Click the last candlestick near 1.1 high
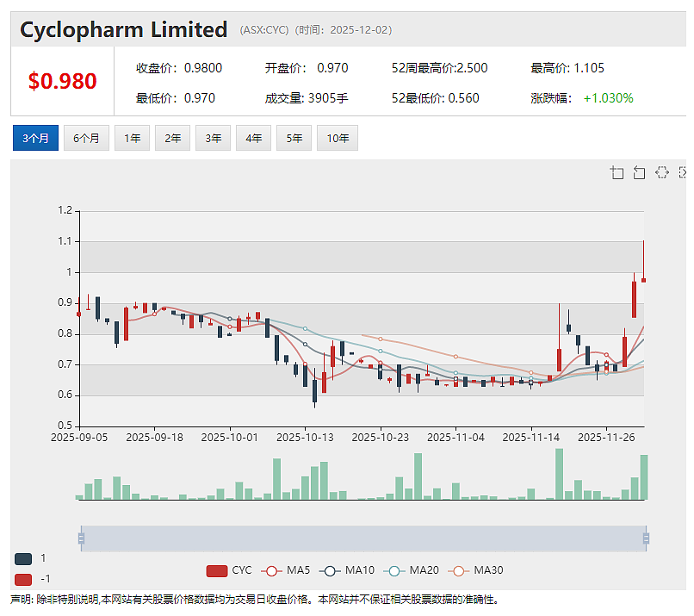This screenshot has width=694, height=616. click(643, 280)
